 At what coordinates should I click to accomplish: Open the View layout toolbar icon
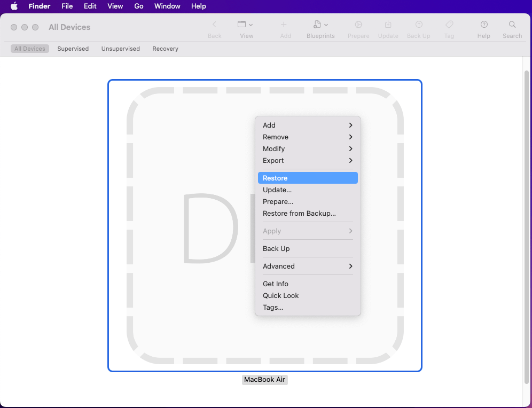point(245,25)
